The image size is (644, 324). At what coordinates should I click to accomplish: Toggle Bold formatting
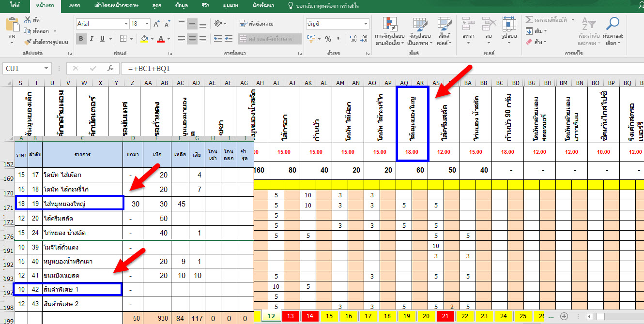[x=81, y=39]
